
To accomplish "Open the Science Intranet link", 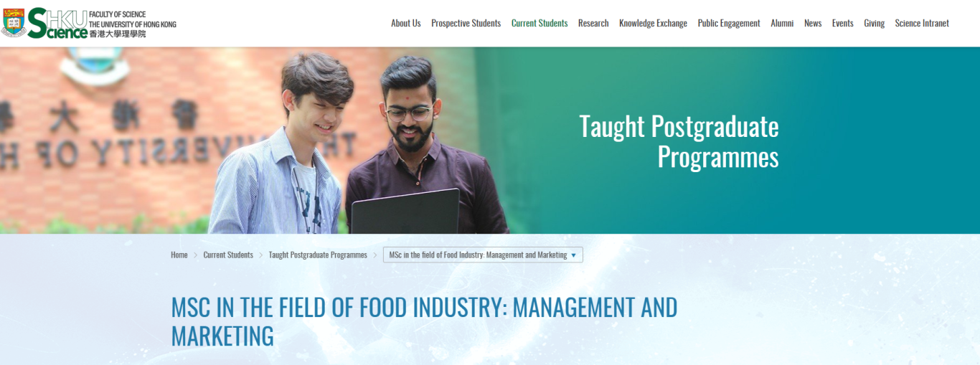I will 922,23.
